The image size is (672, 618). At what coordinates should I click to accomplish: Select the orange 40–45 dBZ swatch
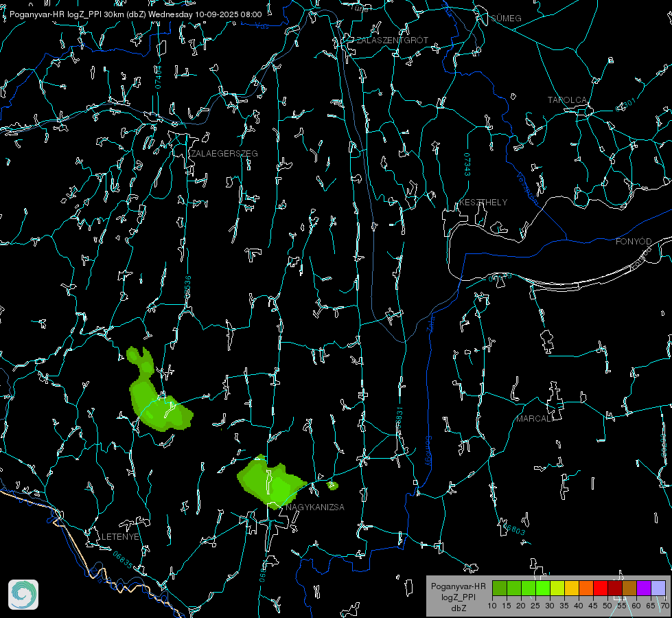pos(586,588)
